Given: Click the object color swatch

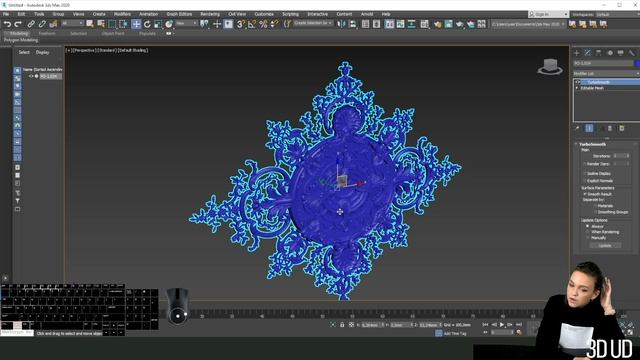Looking at the screenshot, I should 637,63.
